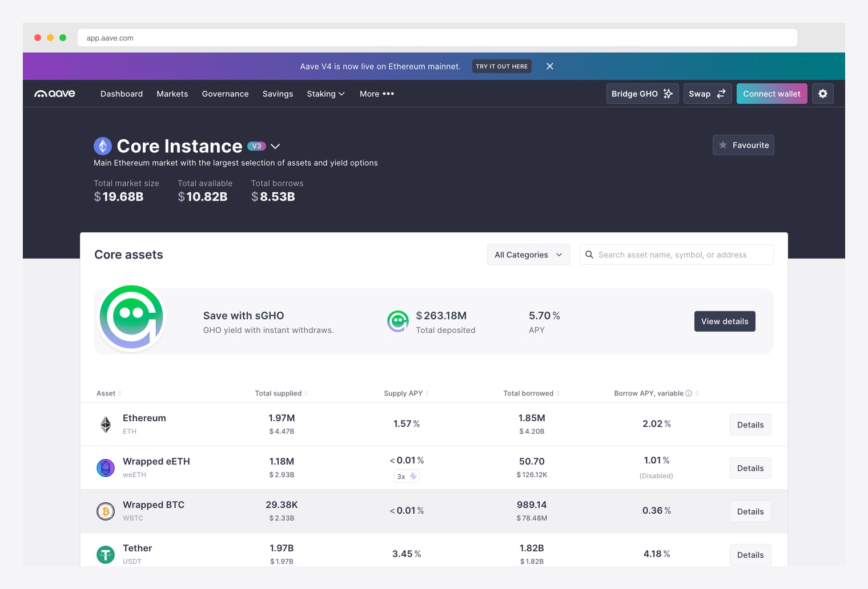
Task: Click the Ethereum asset name
Action: [144, 418]
